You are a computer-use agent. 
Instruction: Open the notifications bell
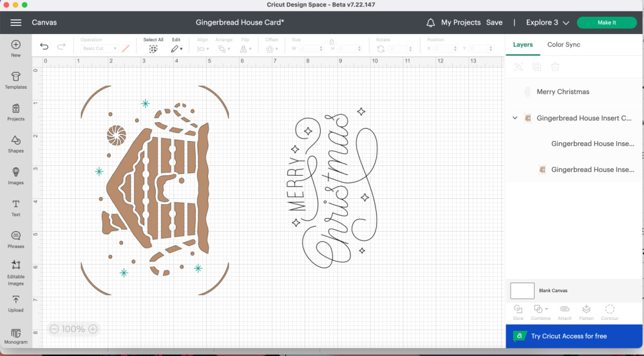tap(430, 23)
